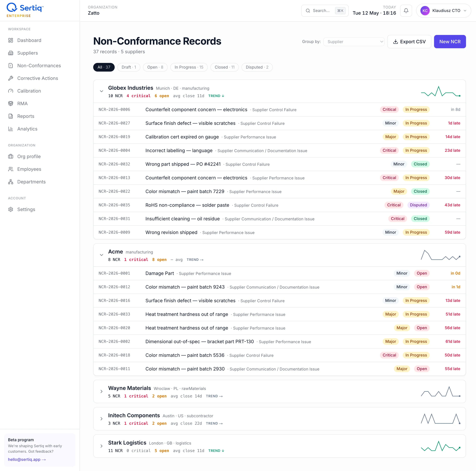
Task: Click the Analytics bar chart icon
Action: [x=11, y=129]
